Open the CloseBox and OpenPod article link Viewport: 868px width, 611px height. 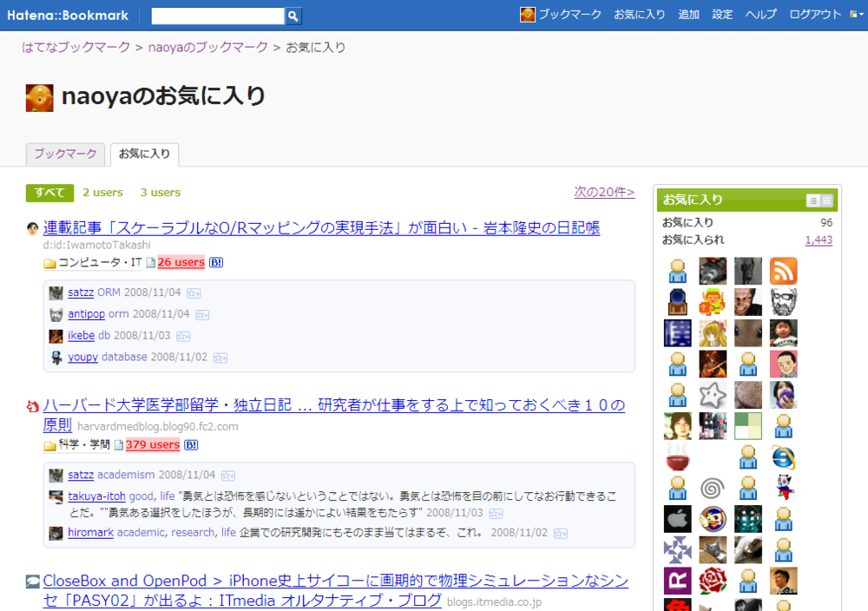(x=335, y=590)
